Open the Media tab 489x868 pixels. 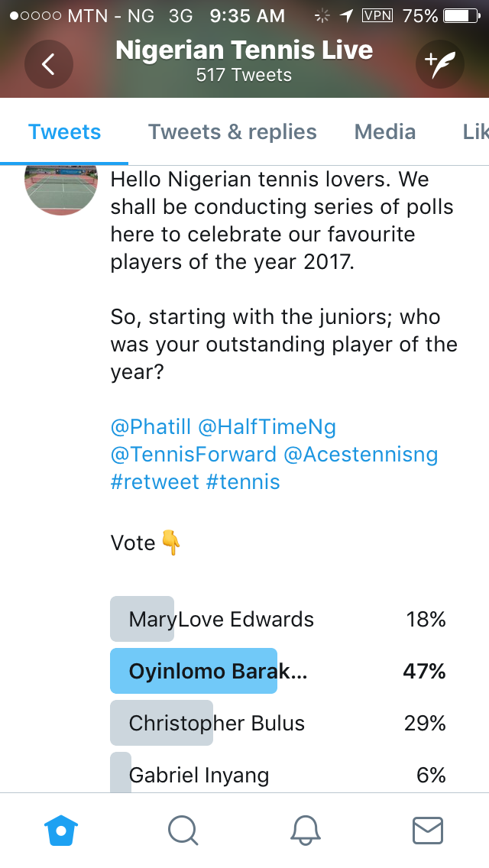385,131
